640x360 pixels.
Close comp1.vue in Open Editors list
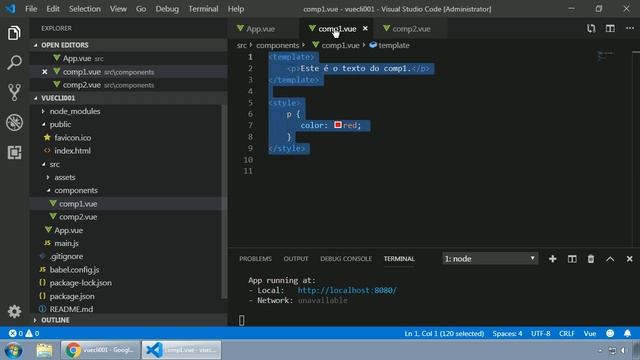point(44,72)
